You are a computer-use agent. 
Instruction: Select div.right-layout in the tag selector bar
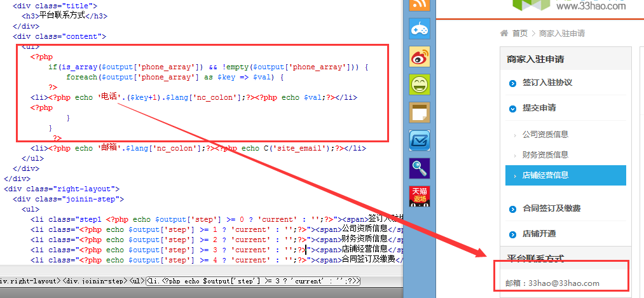[x=30, y=281]
